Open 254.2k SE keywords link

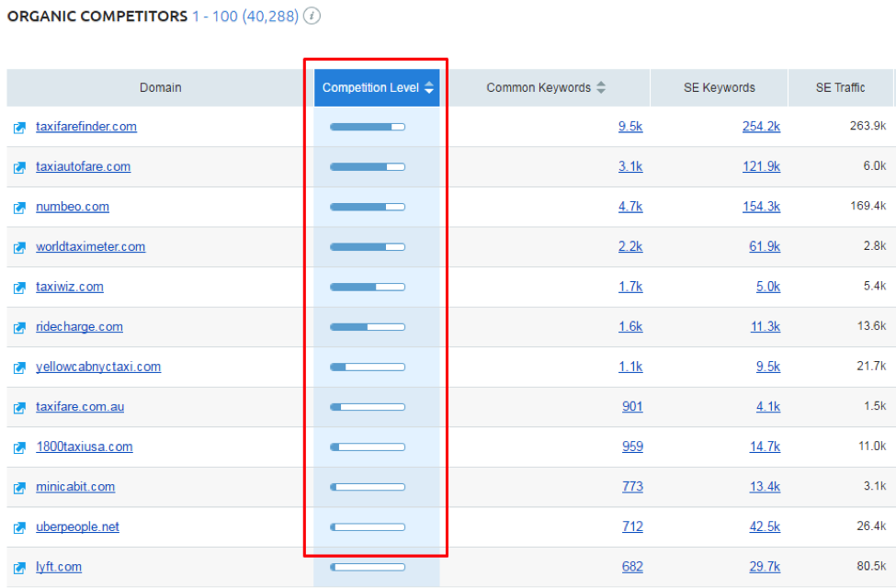click(x=761, y=126)
